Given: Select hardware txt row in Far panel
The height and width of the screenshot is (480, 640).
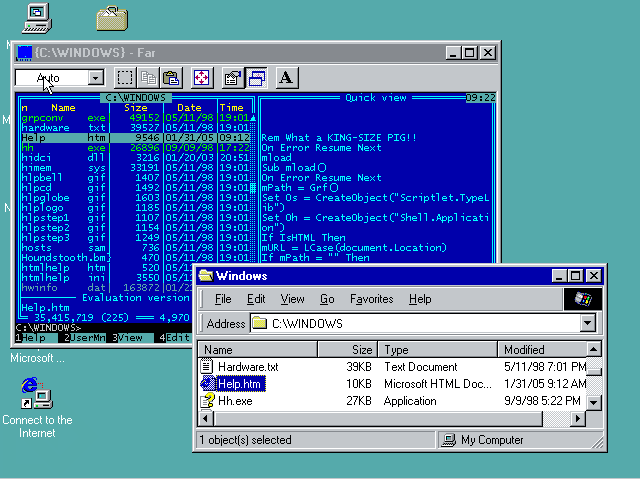Looking at the screenshot, I should pyautogui.click(x=136, y=128).
